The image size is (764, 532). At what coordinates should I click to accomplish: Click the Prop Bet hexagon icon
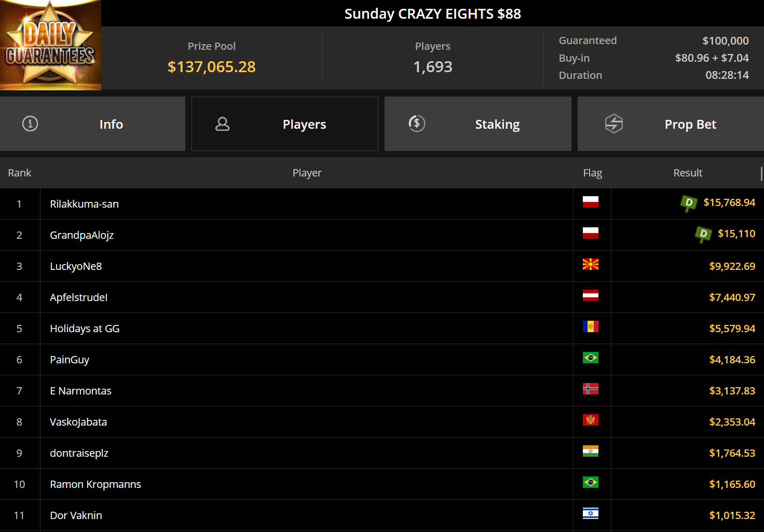(614, 124)
